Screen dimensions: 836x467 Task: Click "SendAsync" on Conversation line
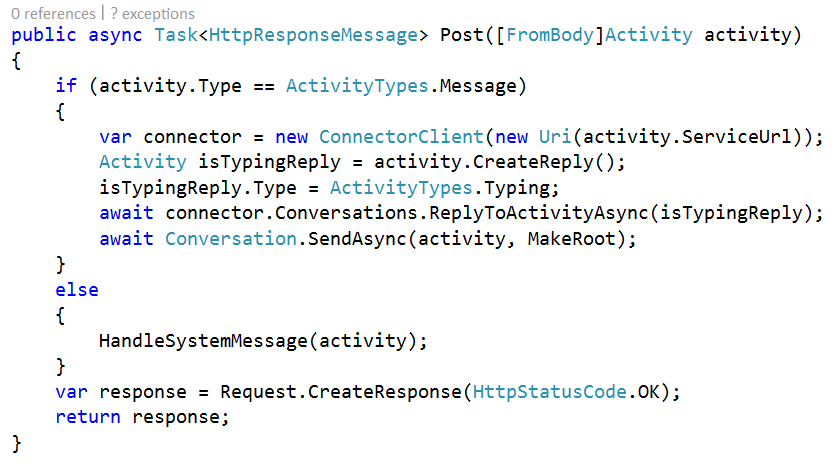click(x=357, y=239)
